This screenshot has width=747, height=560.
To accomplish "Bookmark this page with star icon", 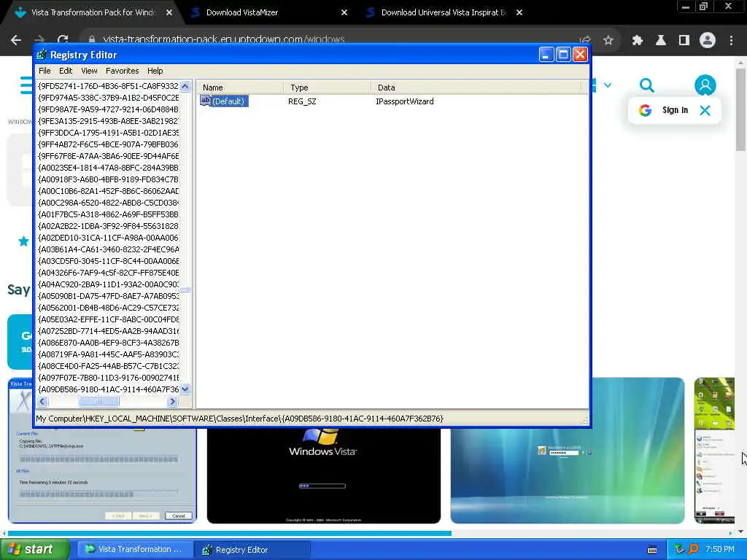I will point(608,40).
